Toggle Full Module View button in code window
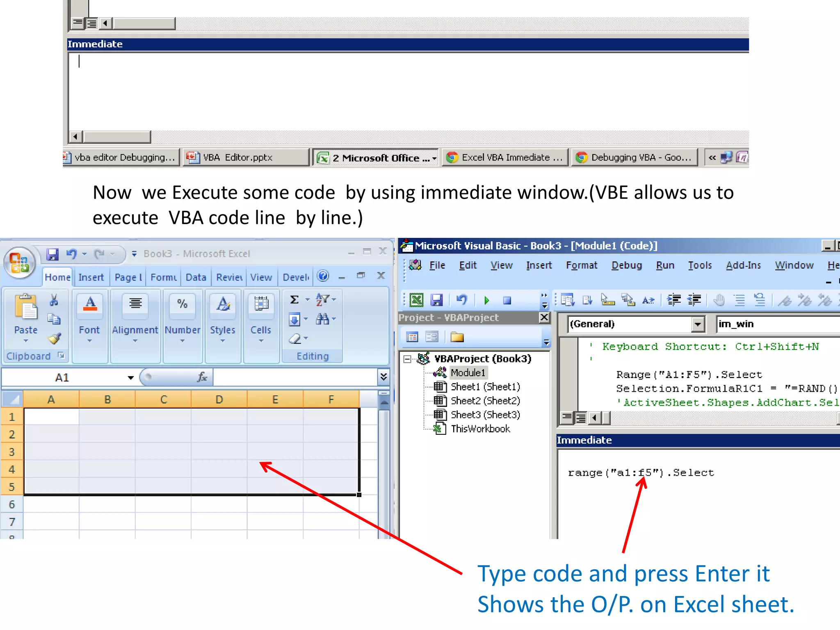840x630 pixels. point(580,418)
